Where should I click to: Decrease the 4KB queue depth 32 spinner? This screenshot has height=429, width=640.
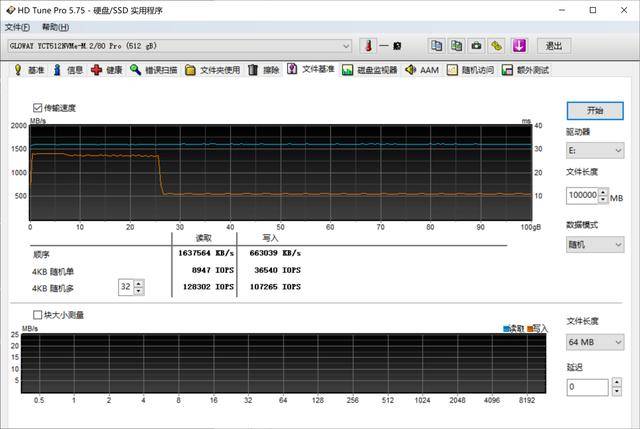pyautogui.click(x=139, y=291)
